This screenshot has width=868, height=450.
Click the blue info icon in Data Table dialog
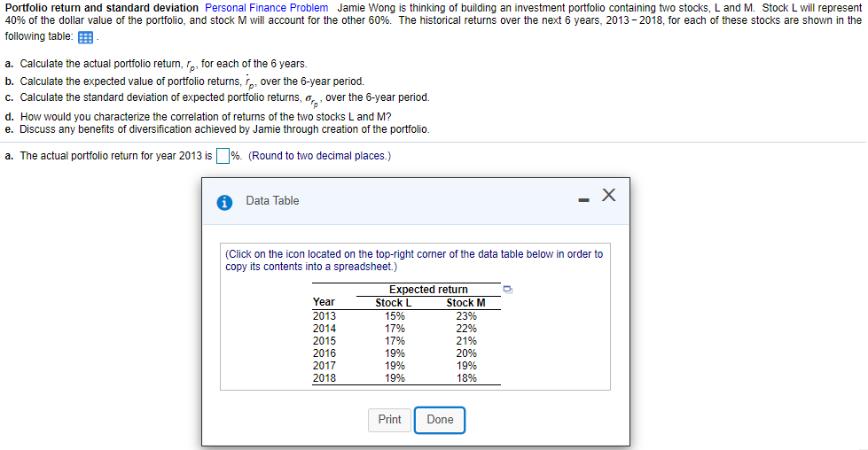coord(224,203)
